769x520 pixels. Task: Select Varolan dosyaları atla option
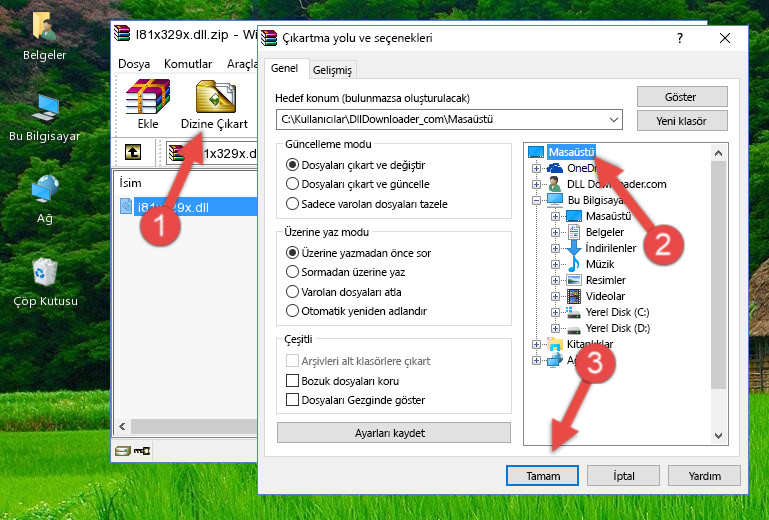click(x=292, y=292)
